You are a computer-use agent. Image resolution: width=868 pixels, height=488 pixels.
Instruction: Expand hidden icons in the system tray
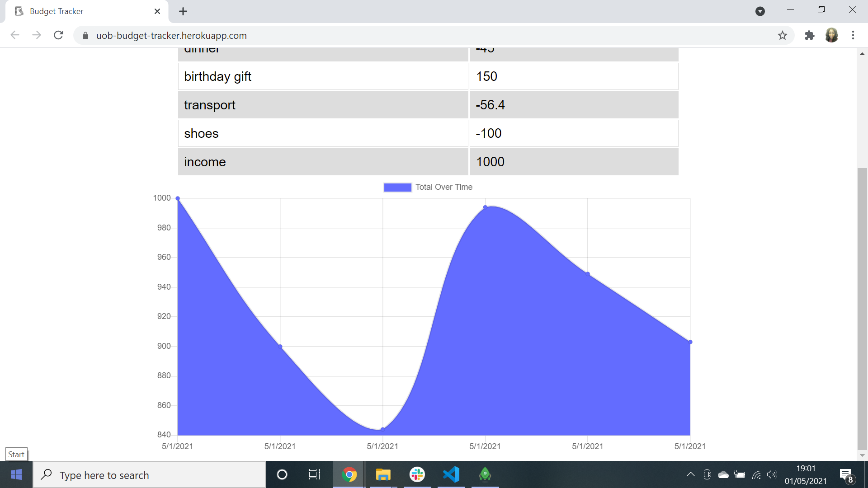coord(690,474)
